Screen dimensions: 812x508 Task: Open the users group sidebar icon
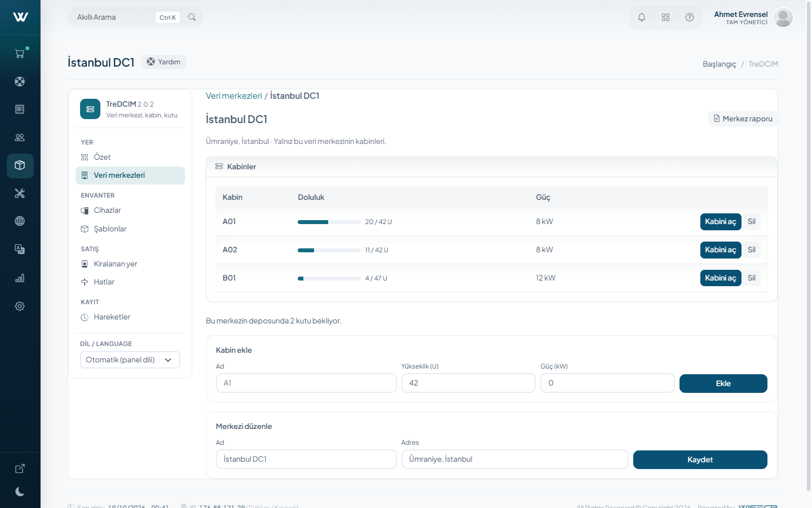point(20,137)
